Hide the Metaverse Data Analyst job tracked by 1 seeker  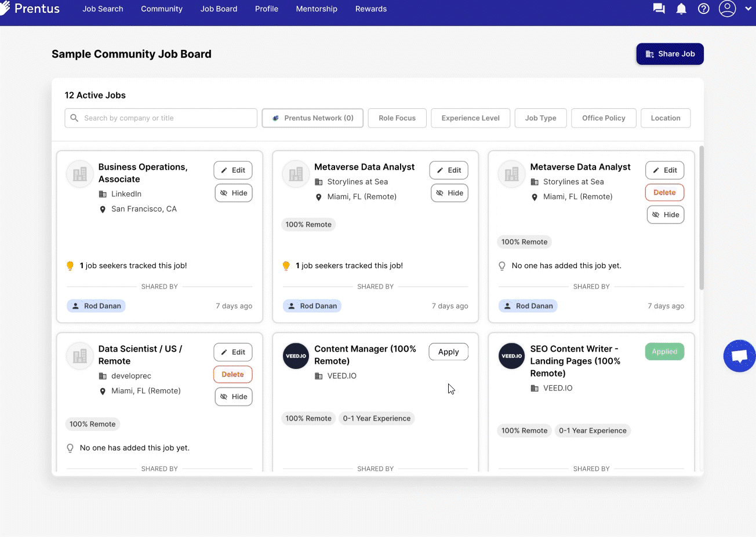449,193
